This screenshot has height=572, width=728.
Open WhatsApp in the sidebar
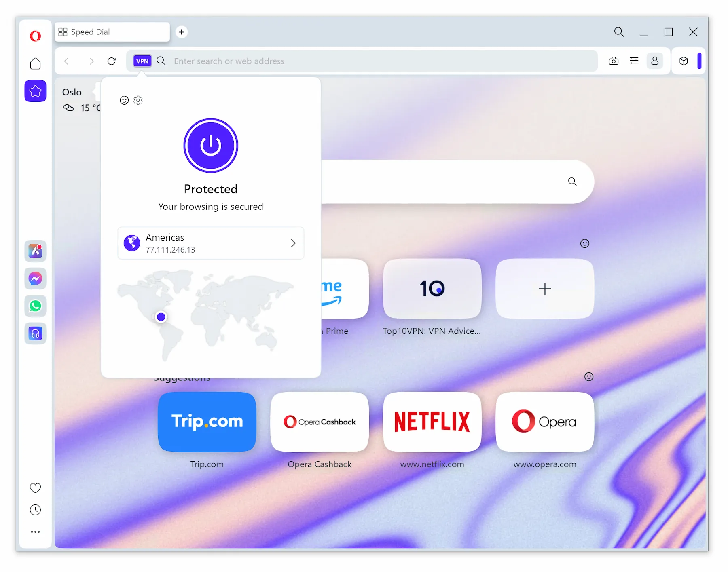35,306
